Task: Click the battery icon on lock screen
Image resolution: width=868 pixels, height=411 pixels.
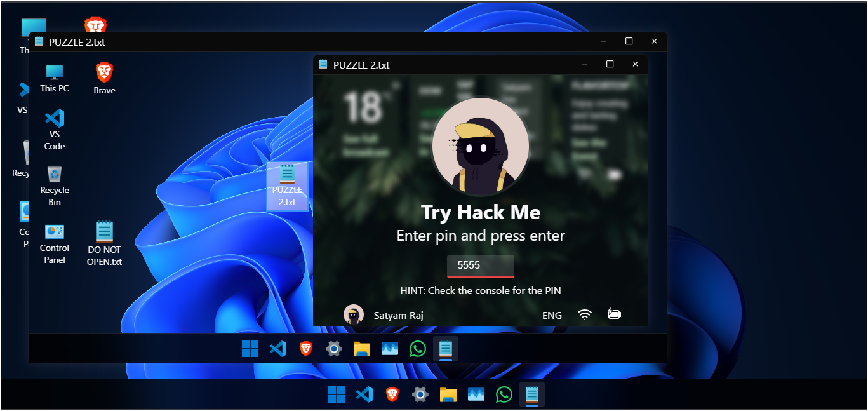Action: tap(614, 314)
